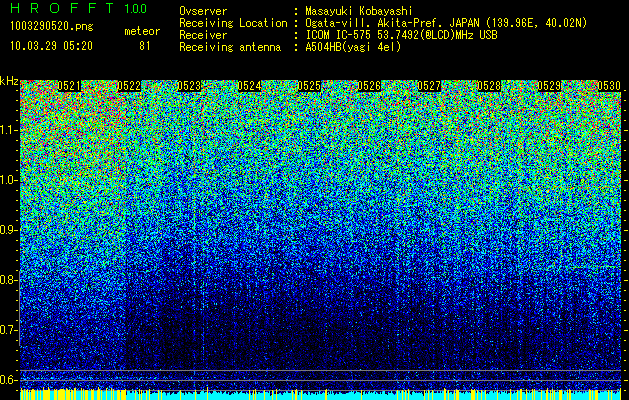
Task: Click the 0529 time marker
Action: [549, 86]
